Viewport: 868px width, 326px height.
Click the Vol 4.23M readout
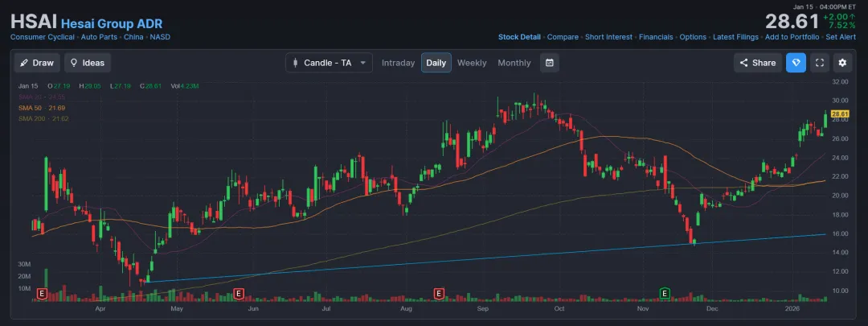(184, 86)
